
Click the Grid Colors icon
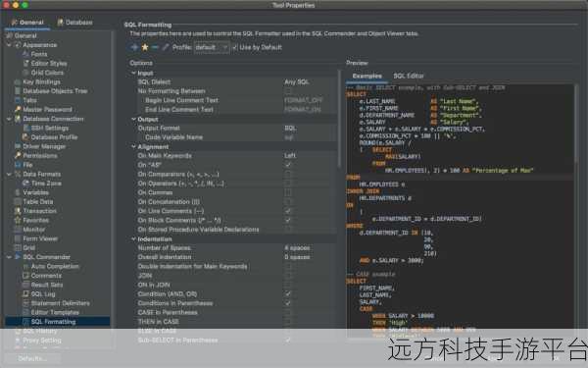coord(25,73)
